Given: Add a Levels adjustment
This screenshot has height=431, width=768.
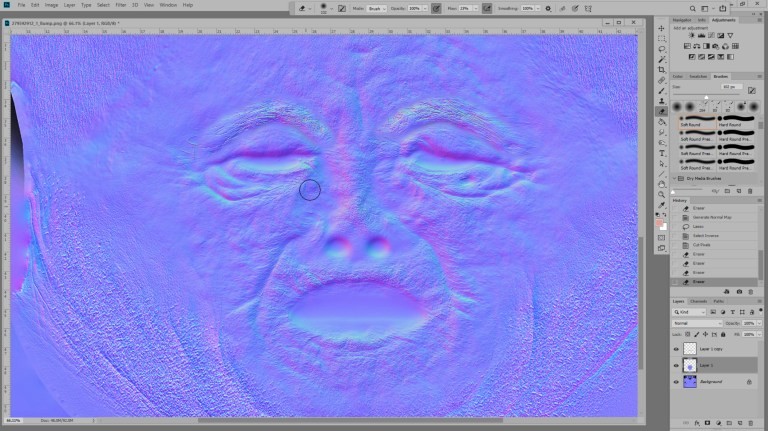Looking at the screenshot, I should [701, 35].
